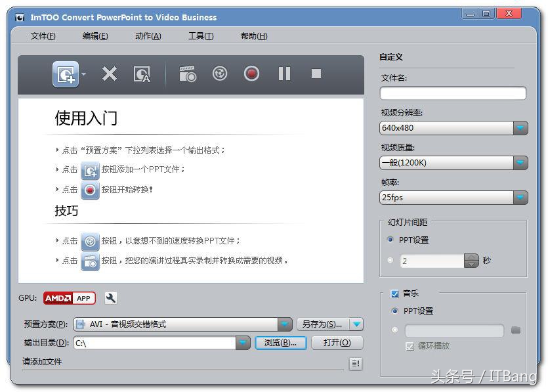
Task: Click the 打开(O) button
Action: (337, 342)
